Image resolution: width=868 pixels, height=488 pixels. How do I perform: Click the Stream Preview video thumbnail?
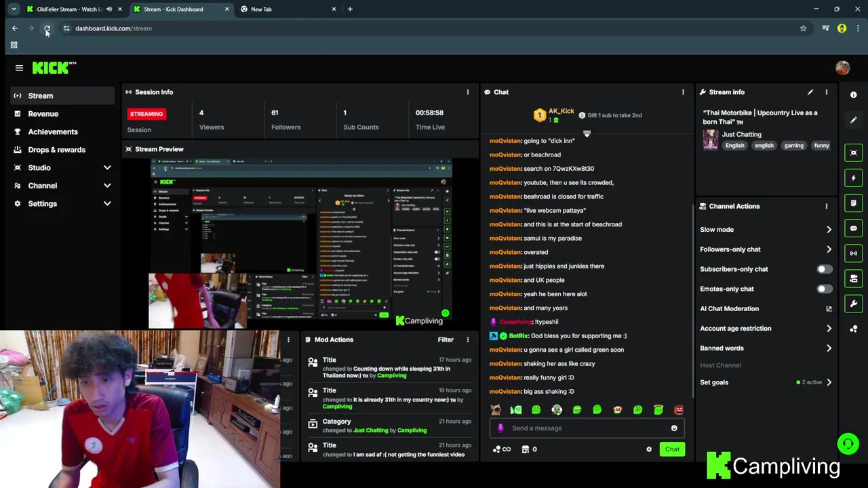pos(301,244)
